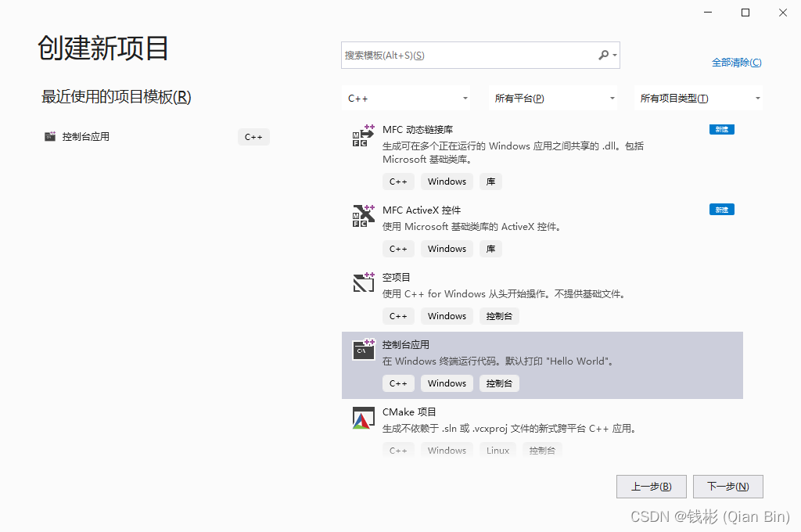Click the 新建 badge on MFC ActiveX 控件
This screenshot has height=532, width=801.
(721, 210)
